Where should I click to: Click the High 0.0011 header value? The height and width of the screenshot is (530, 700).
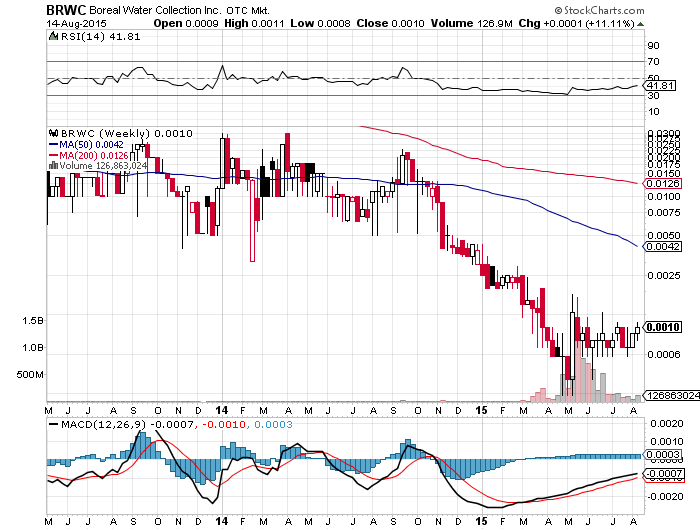tap(254, 23)
